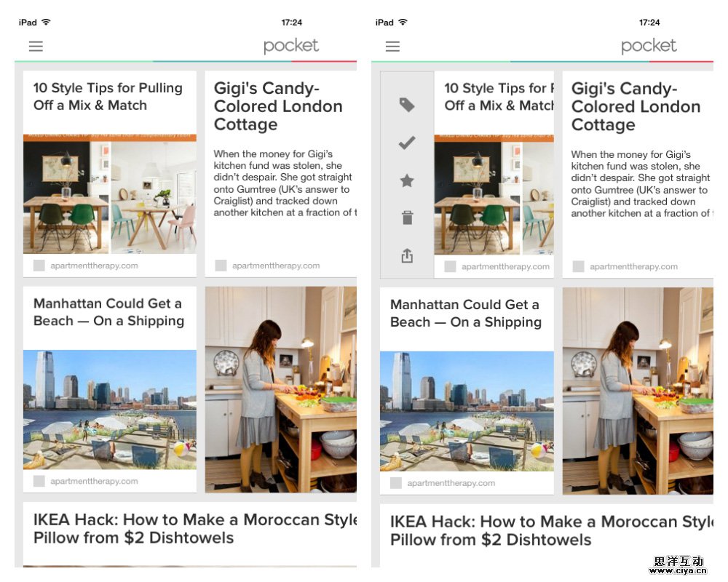Click '10 Style Tips' title in right screenshot

499,97
